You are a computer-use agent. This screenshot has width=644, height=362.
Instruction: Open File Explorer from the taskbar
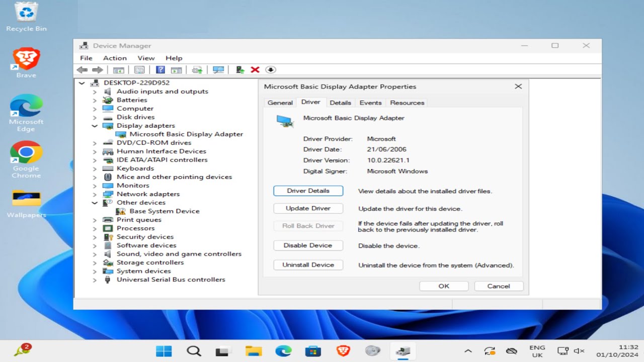[x=254, y=351]
